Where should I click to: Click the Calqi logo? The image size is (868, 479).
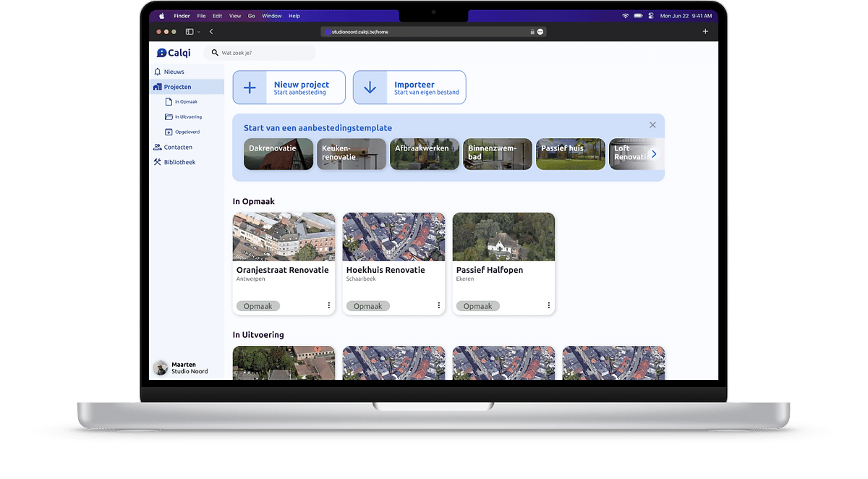click(174, 53)
